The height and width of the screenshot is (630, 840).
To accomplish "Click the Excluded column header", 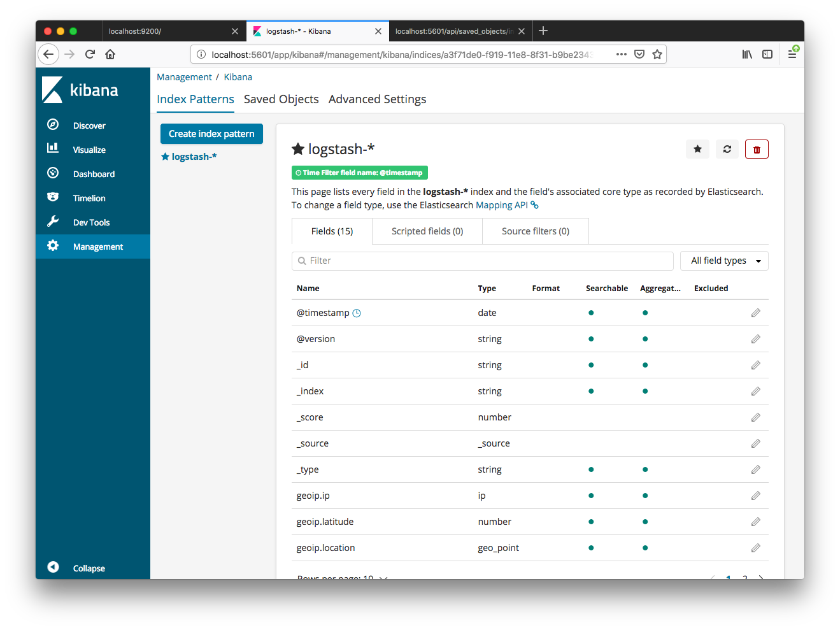I will pos(711,289).
